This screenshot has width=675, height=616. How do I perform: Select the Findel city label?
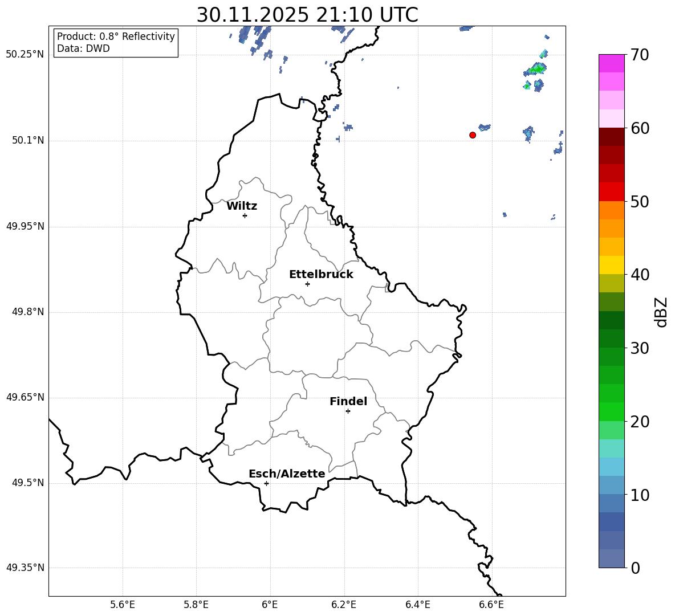pyautogui.click(x=348, y=401)
